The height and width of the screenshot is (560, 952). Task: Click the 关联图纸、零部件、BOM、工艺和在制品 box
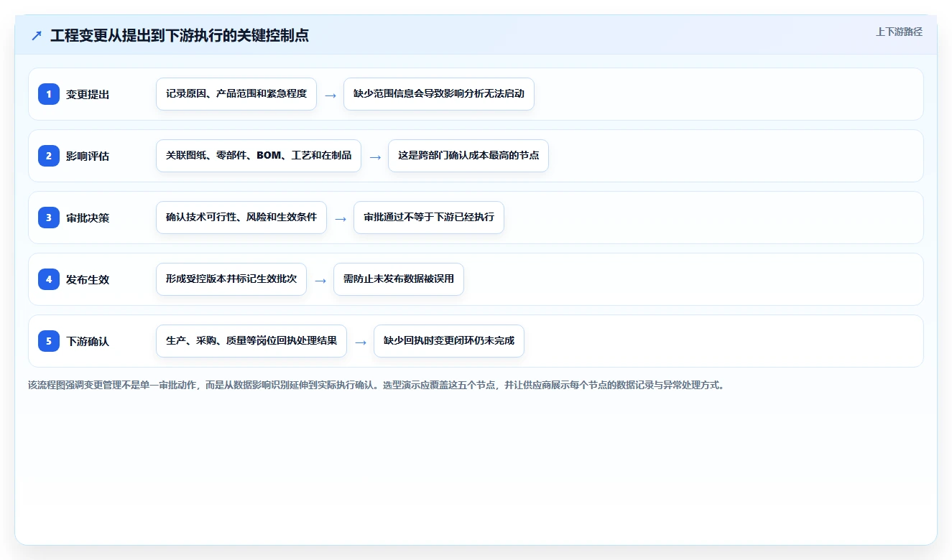coord(259,156)
